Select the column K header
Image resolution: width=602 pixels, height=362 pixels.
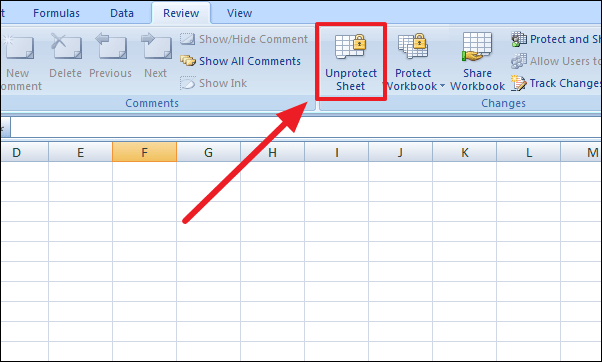465,152
